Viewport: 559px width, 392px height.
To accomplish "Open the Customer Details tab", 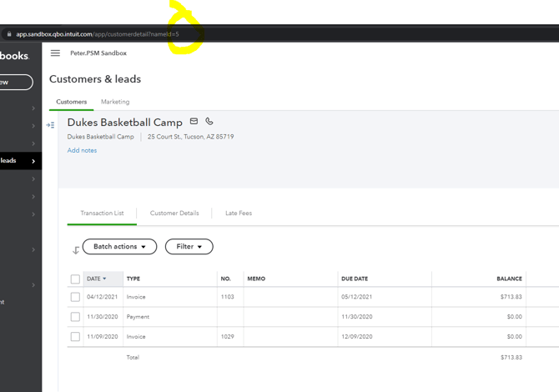I will coord(174,214).
